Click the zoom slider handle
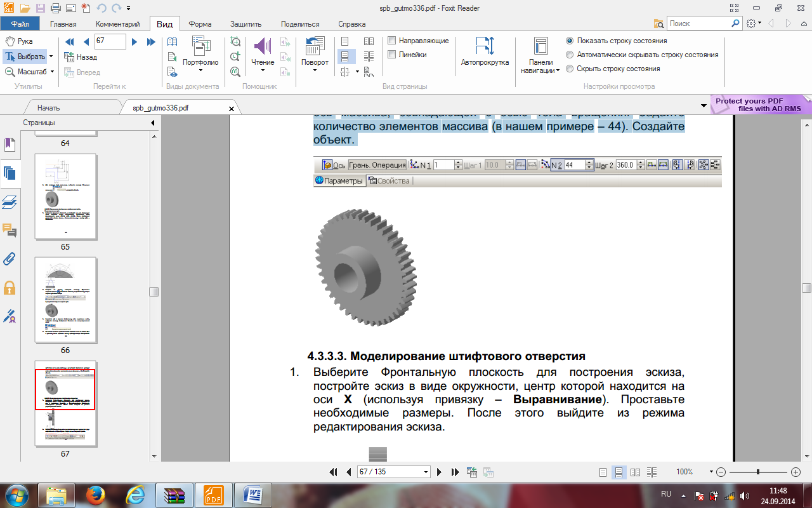Image resolution: width=812 pixels, height=508 pixels. pyautogui.click(x=758, y=472)
